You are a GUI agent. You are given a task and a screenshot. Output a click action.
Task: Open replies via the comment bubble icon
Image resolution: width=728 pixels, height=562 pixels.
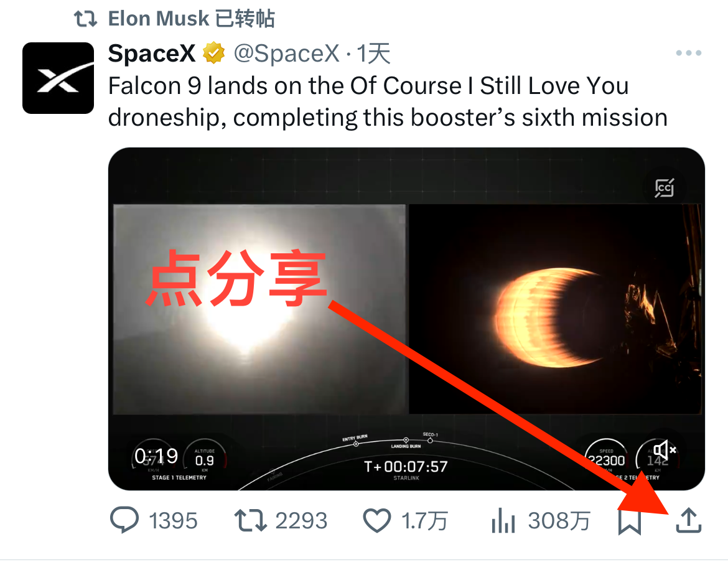(124, 521)
